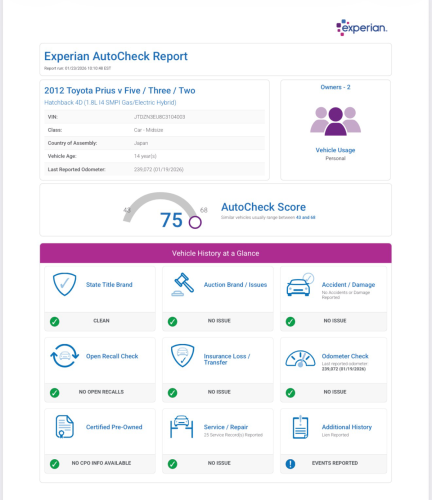
Task: Click green check under Service / Repair
Action: point(172,464)
